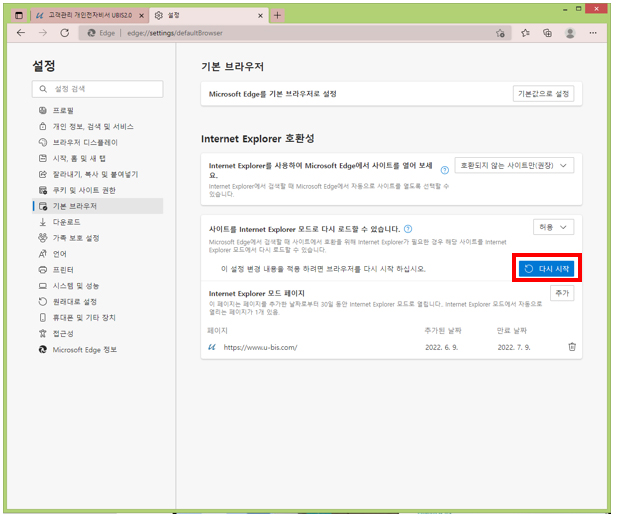Click the 다시 시작 restart button
Screen dimensions: 617x516
546,269
